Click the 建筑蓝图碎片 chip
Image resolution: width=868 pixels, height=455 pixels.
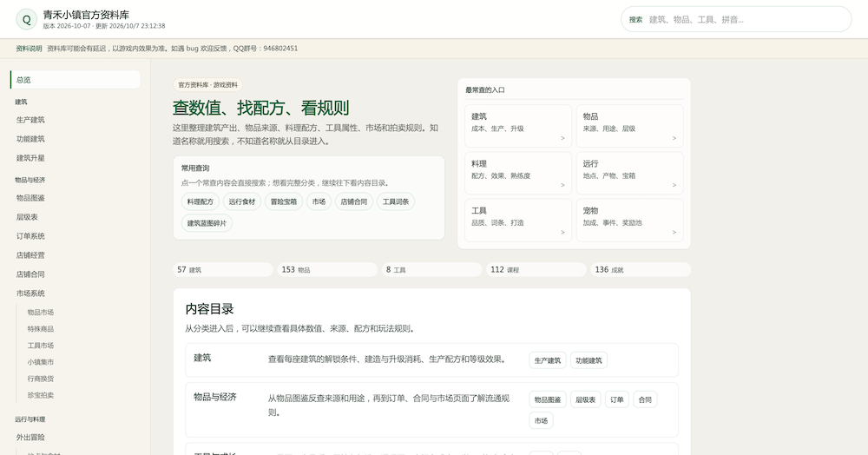(207, 223)
